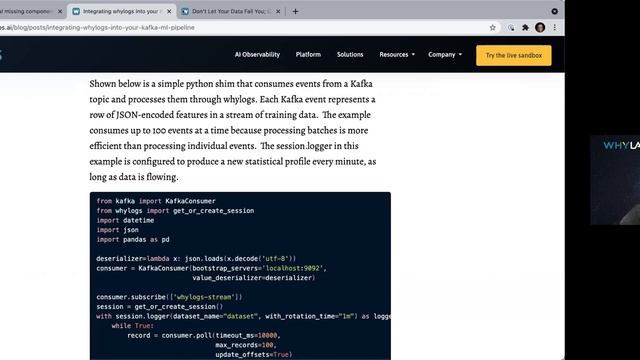The image size is (640, 360).
Task: Click 'update_offsets=True' in the code
Action: pyautogui.click(x=253, y=354)
